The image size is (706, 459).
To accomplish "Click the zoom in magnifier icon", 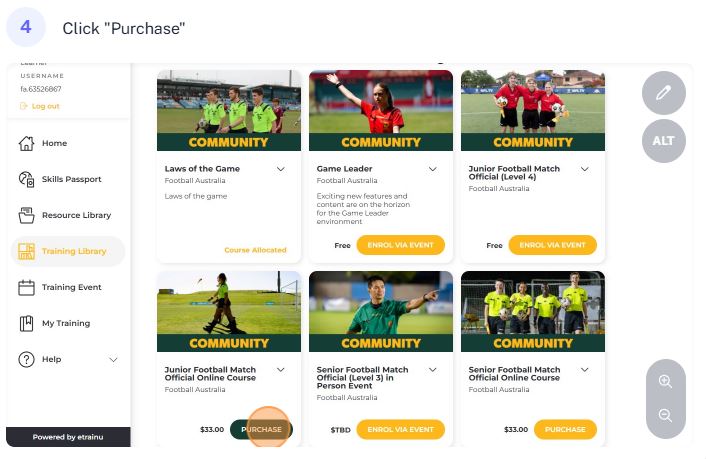I will click(x=665, y=382).
